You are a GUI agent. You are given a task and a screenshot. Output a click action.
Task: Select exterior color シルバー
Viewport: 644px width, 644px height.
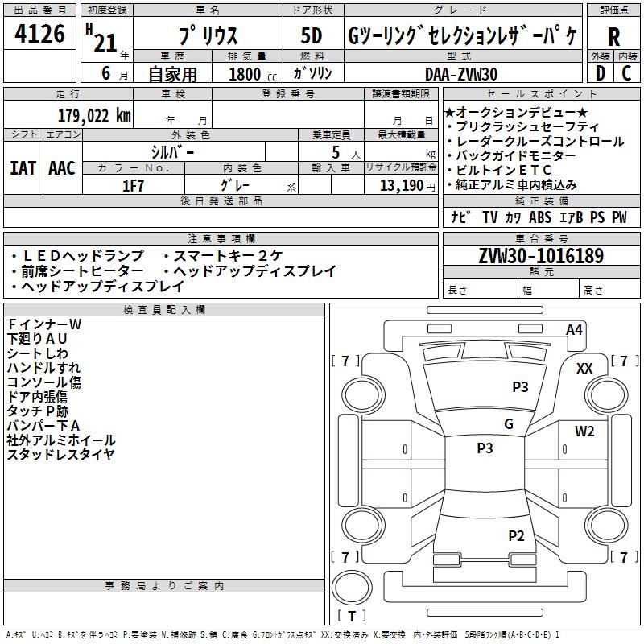[x=173, y=152]
